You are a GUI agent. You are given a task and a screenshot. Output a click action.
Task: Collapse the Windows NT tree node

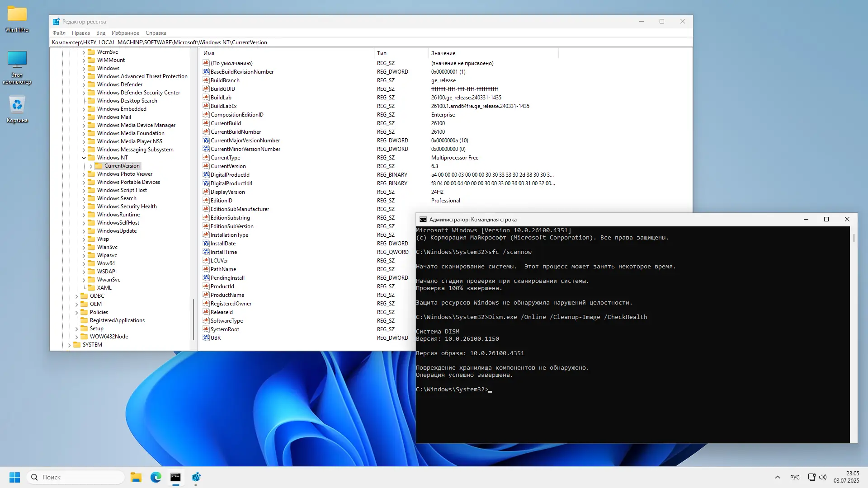tap(84, 158)
